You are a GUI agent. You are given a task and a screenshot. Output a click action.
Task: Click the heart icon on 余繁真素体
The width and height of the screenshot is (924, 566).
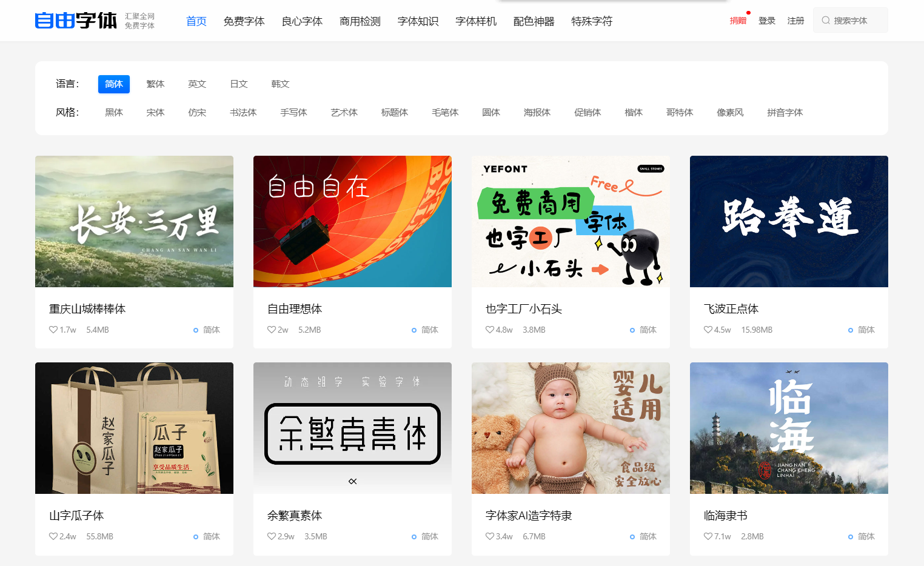click(x=270, y=536)
